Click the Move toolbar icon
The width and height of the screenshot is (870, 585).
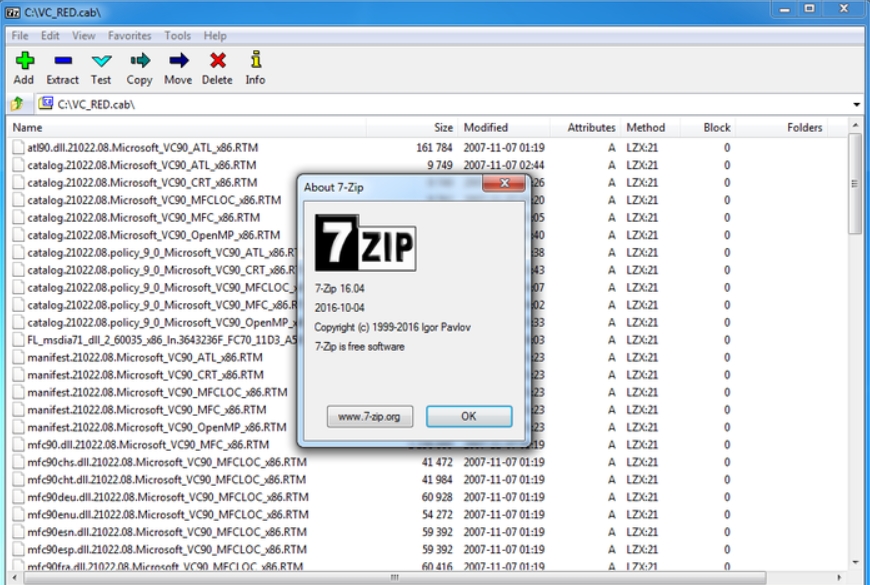pos(179,60)
